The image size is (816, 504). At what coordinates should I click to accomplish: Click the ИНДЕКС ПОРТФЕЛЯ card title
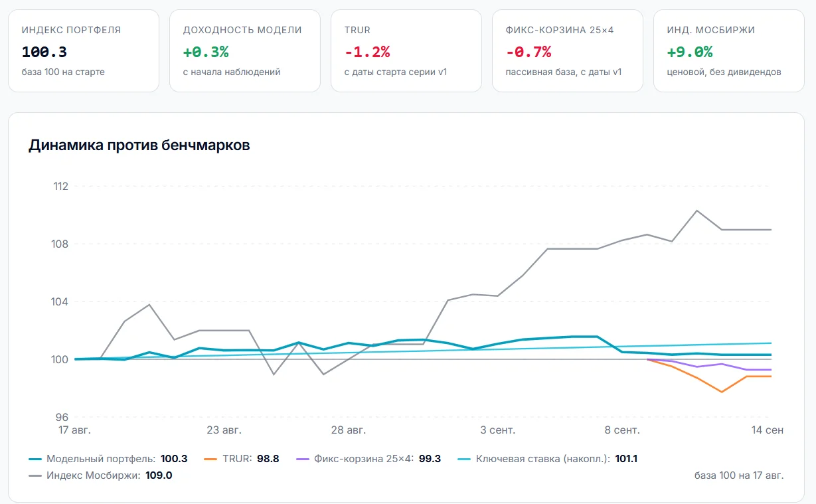click(x=72, y=30)
